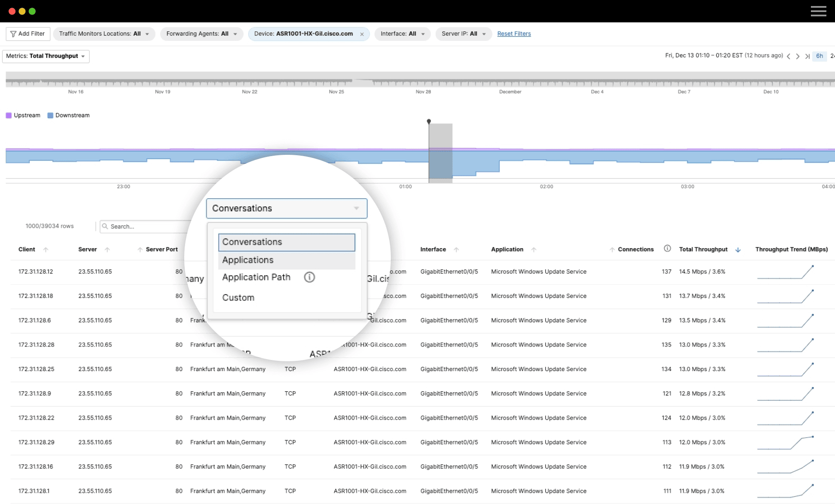
Task: Click the Add Filter funnel icon
Action: click(13, 34)
